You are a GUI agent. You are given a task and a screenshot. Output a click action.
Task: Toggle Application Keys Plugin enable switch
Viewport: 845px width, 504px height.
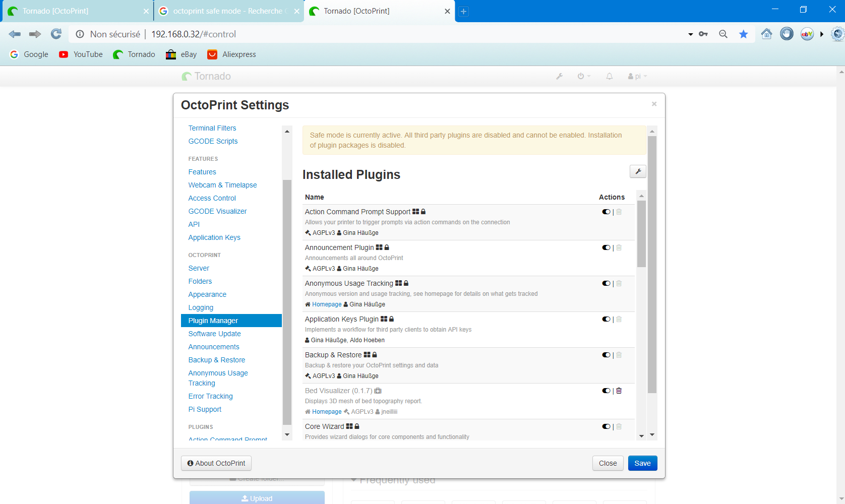click(x=606, y=319)
